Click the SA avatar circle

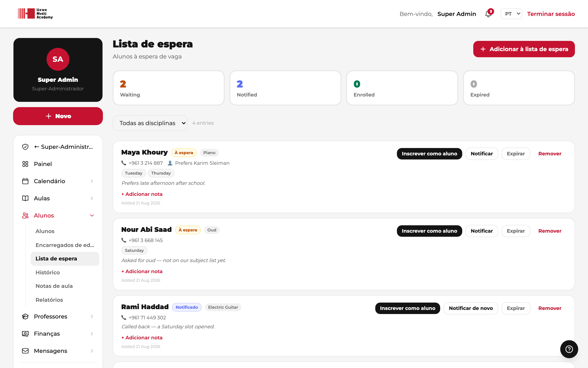coord(58,59)
